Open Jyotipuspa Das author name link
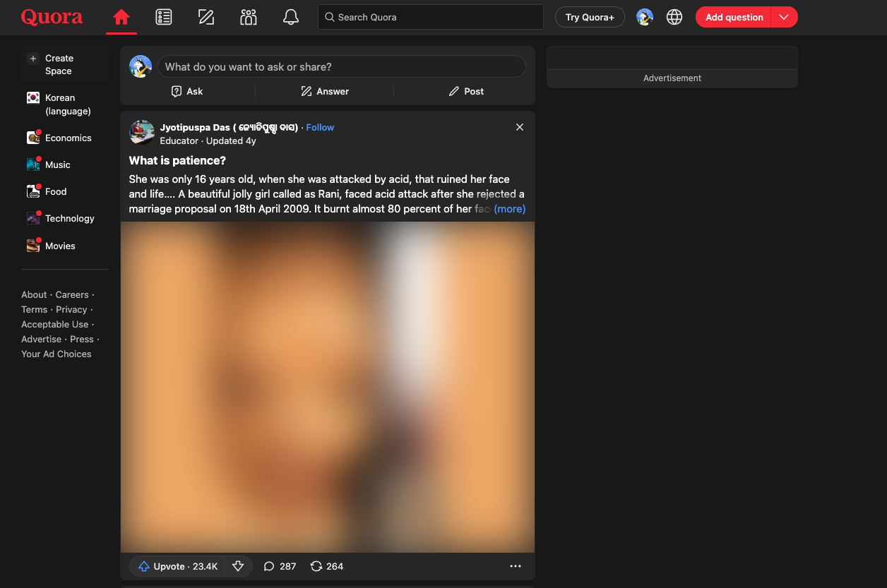887x588 pixels. (x=230, y=128)
